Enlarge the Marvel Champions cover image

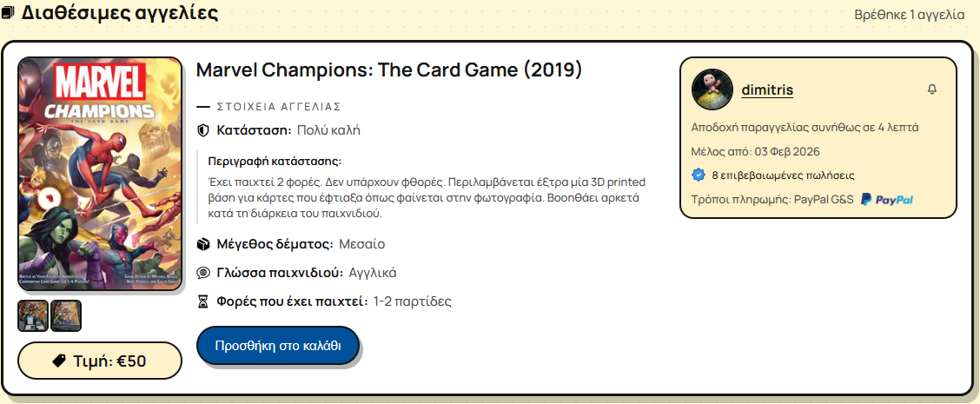click(100, 174)
